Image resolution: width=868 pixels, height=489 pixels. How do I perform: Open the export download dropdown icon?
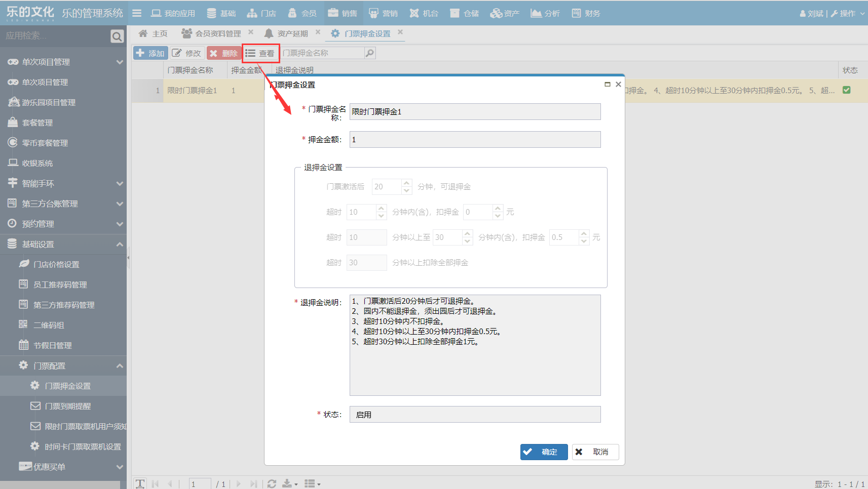click(x=290, y=484)
